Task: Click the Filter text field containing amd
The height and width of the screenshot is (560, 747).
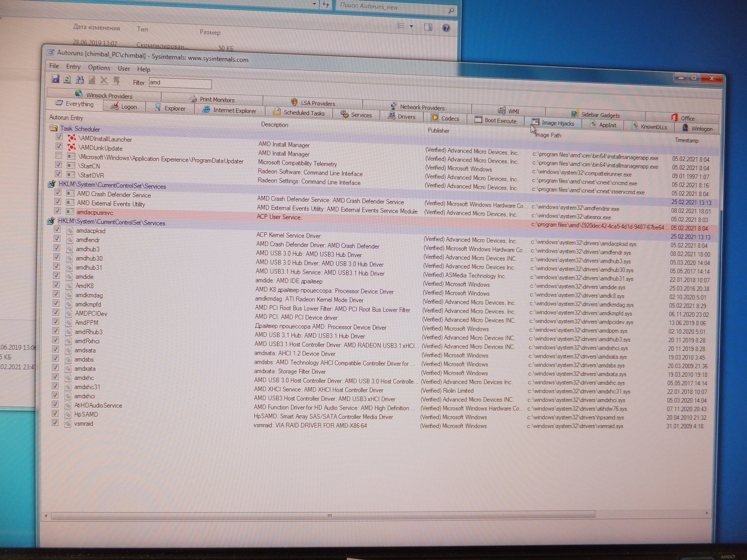Action: [180, 83]
